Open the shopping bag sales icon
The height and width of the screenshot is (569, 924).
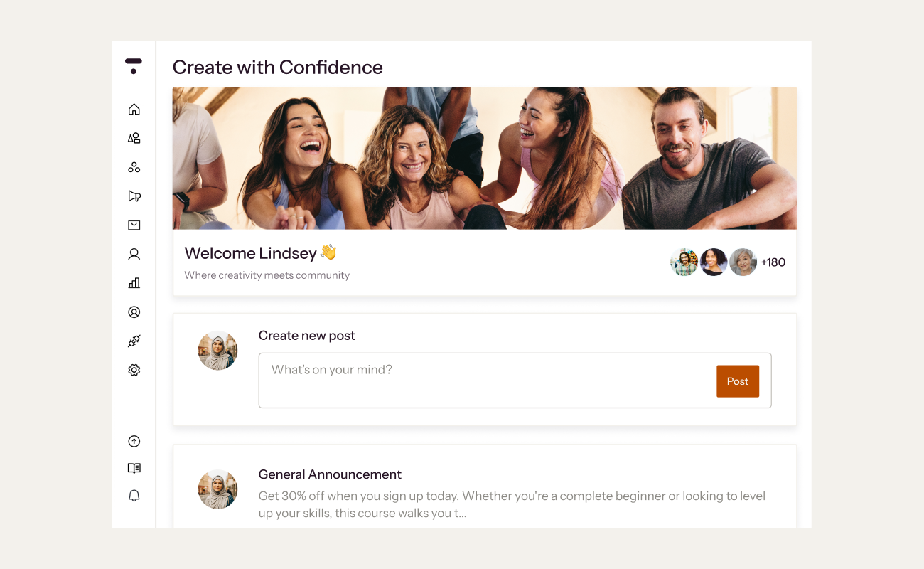coord(134,225)
